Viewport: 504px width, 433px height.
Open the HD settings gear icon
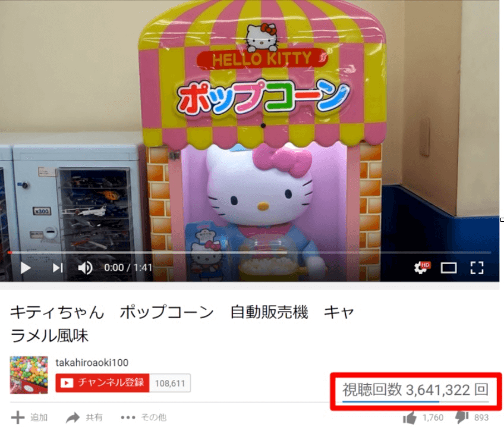click(x=422, y=268)
